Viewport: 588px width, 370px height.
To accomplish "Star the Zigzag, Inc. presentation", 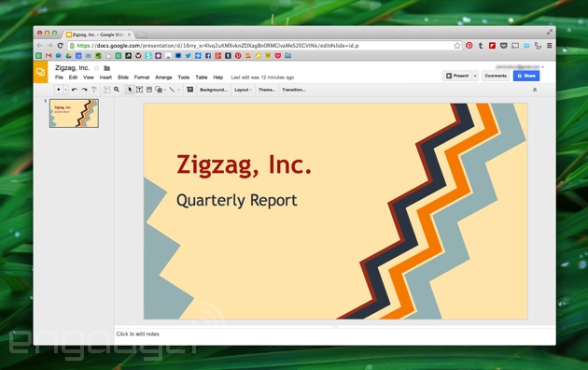I will point(97,68).
